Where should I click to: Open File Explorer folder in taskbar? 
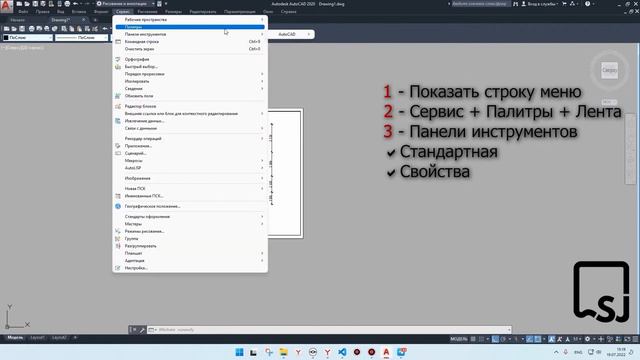[x=283, y=352]
